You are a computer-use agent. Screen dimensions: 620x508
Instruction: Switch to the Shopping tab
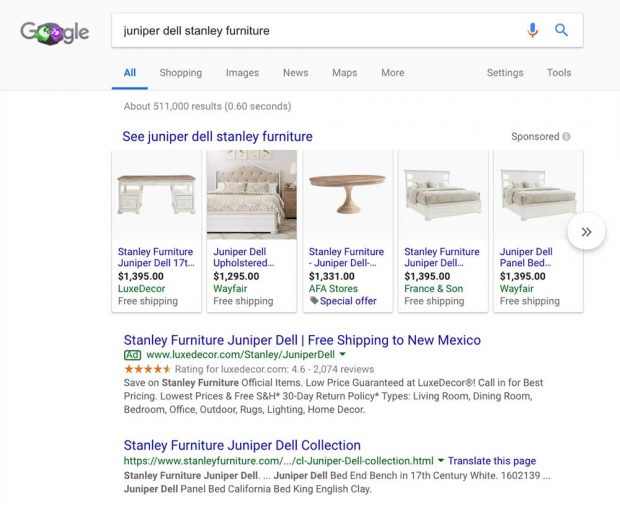point(180,73)
